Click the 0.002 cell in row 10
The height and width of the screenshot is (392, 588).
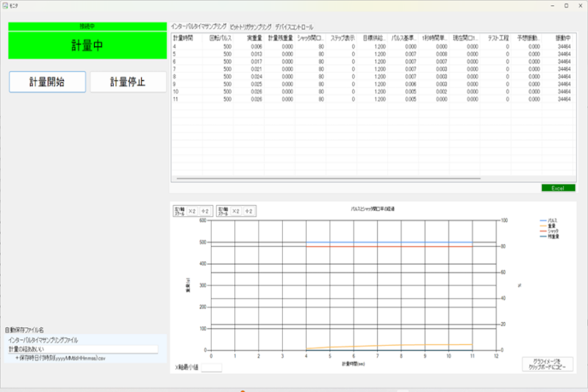pyautogui.click(x=442, y=91)
